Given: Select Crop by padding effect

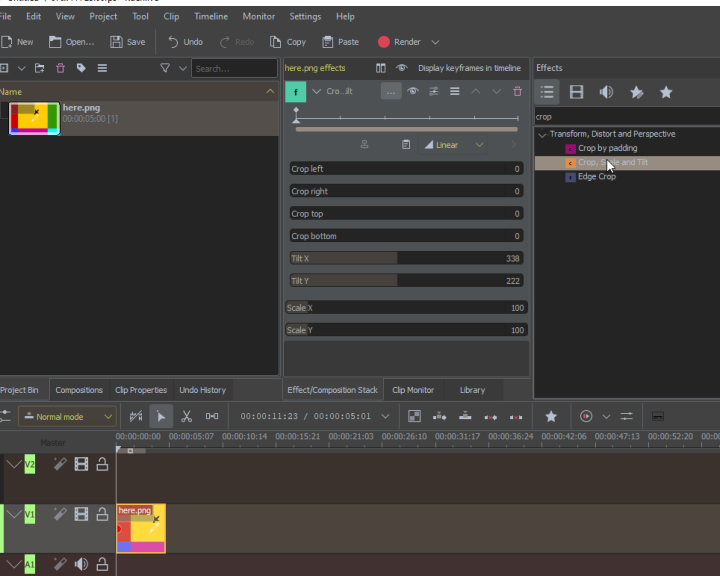Looking at the screenshot, I should click(607, 148).
